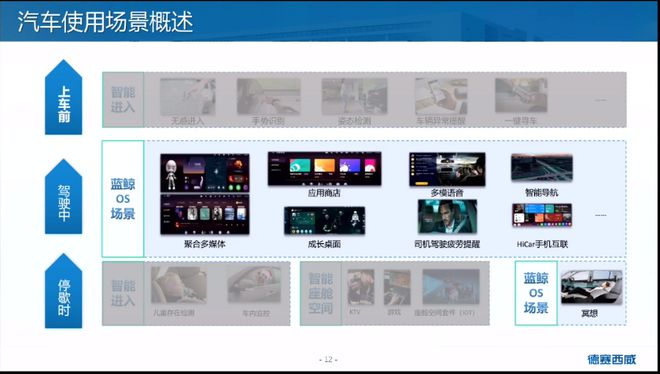Click the 车辆异常提醒 caption
Image resolution: width=660 pixels, height=374 pixels.
pos(441,121)
